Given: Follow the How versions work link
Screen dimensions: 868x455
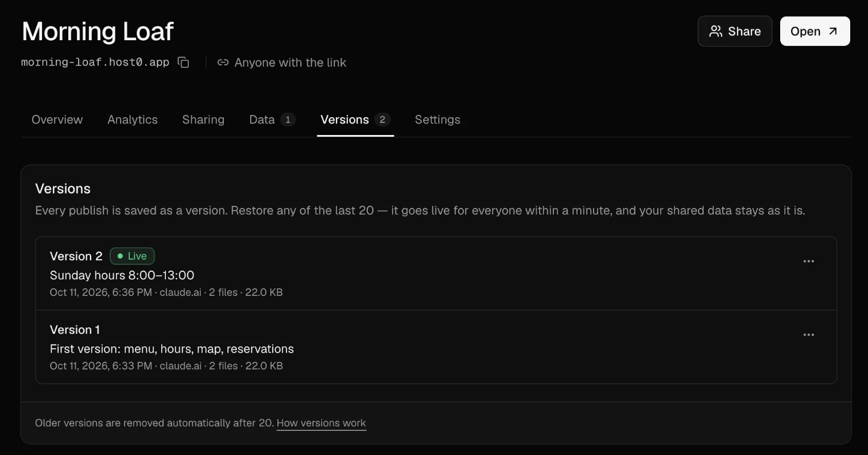Looking at the screenshot, I should [321, 423].
